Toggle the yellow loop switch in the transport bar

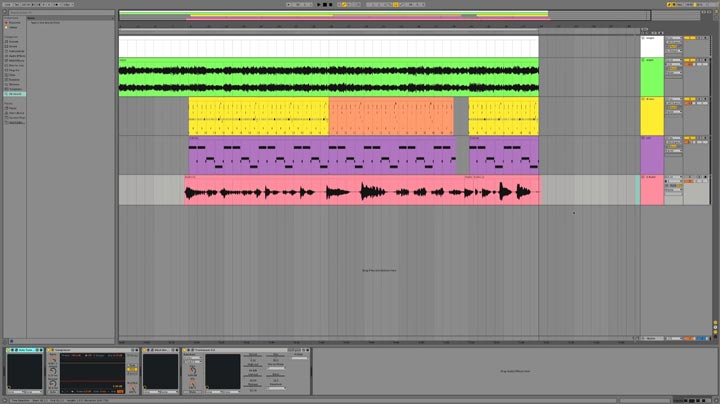point(396,5)
